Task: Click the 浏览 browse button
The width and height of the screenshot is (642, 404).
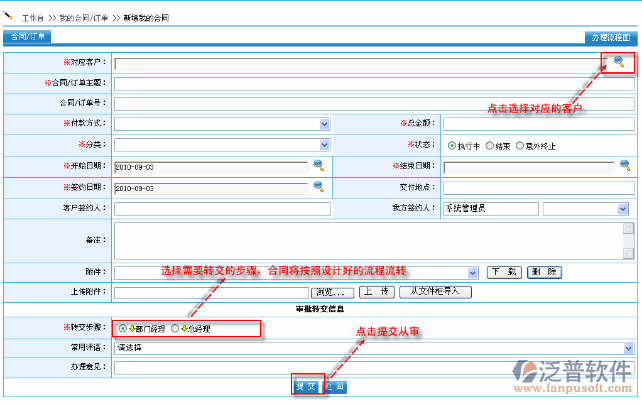Action: coord(331,292)
